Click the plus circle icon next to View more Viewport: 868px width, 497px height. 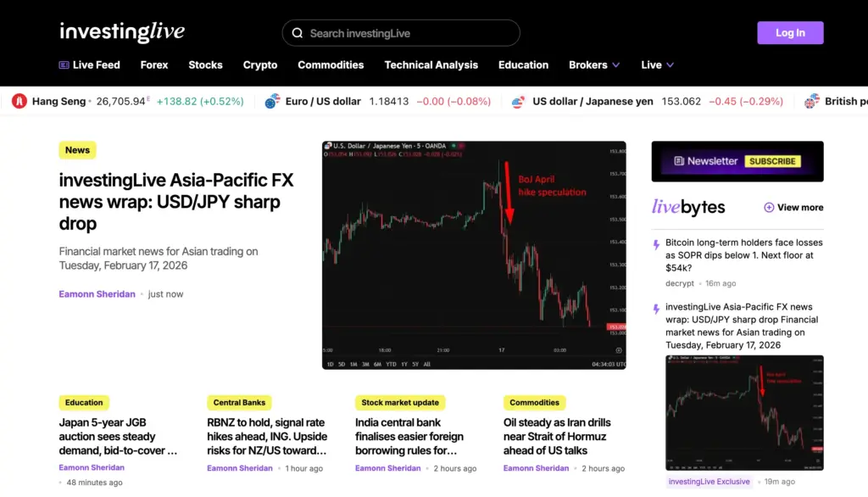click(x=769, y=207)
